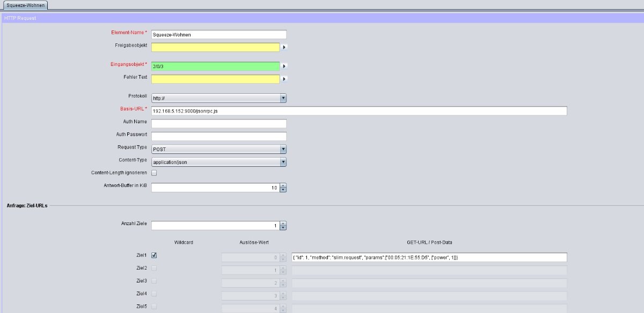This screenshot has width=644, height=313.
Task: Click into the Element-Name text field
Action: pyautogui.click(x=218, y=34)
